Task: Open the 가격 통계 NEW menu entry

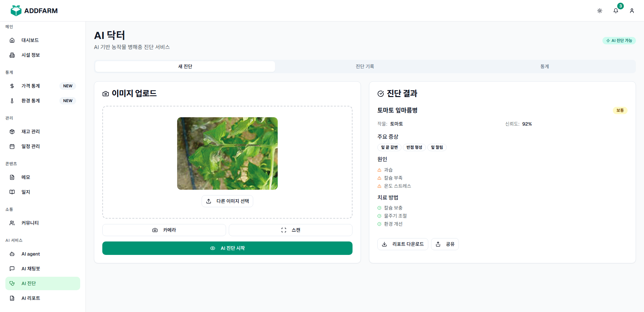Action: click(x=31, y=86)
